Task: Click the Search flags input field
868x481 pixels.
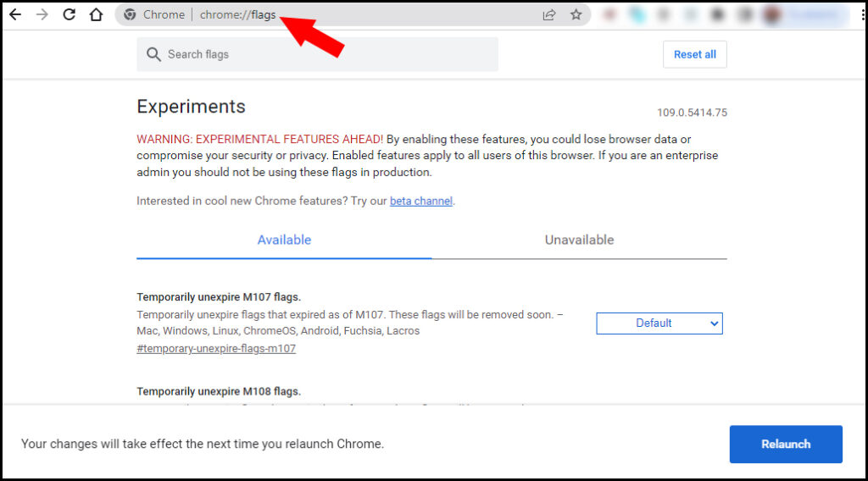Action: click(317, 54)
